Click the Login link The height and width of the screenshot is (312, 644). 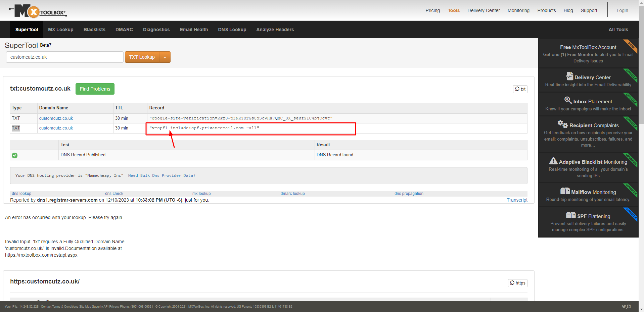pyautogui.click(x=622, y=10)
